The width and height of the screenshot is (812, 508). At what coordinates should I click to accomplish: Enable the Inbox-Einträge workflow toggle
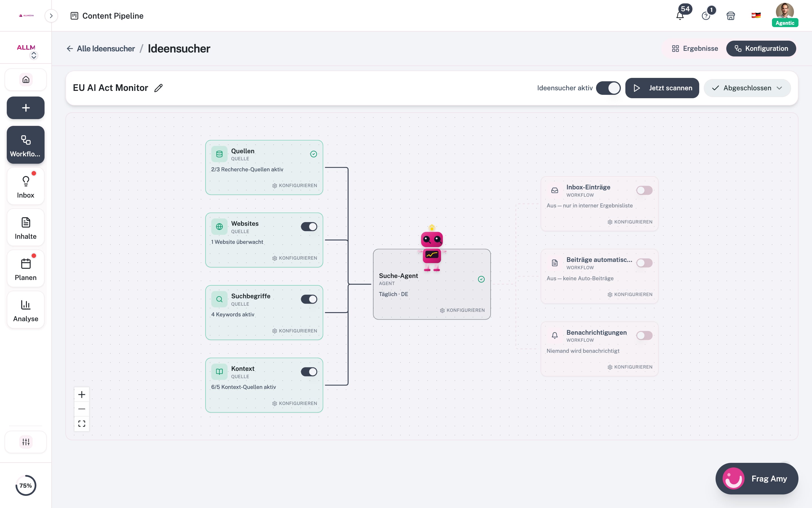tap(644, 190)
